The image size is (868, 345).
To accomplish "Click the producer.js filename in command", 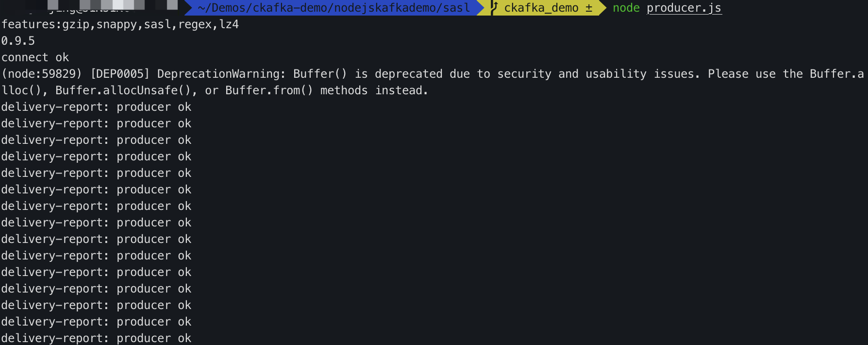I will [x=684, y=8].
